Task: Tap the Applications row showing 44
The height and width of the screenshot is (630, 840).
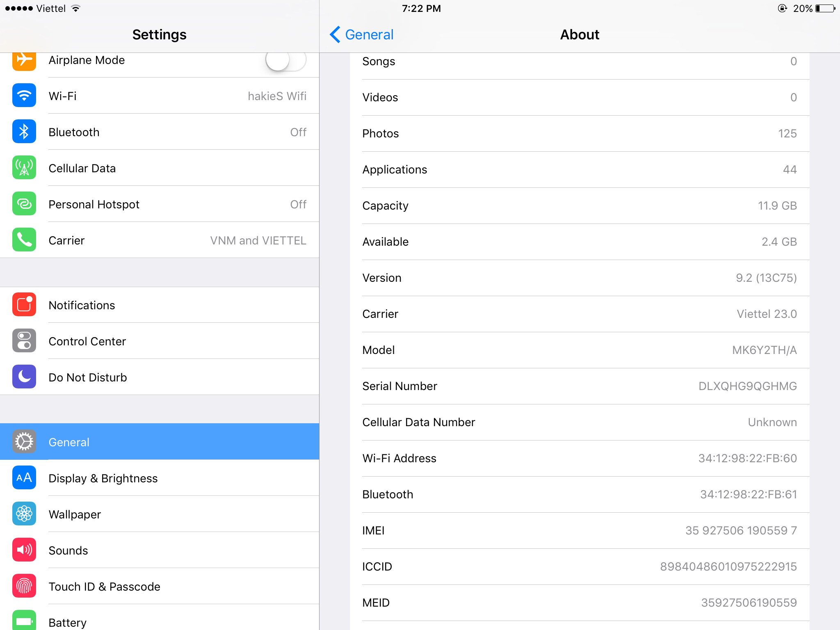Action: pyautogui.click(x=580, y=170)
